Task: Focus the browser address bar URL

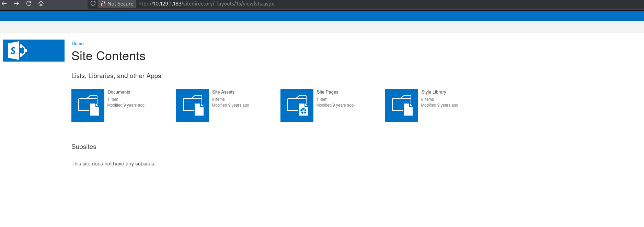Action: coord(206,4)
